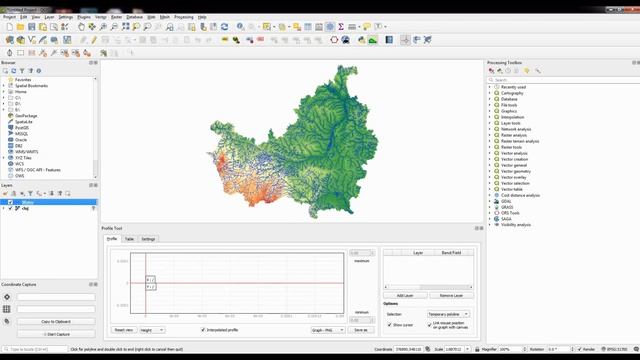
Task: Click the Processing Toolbox search field
Action: (x=563, y=80)
